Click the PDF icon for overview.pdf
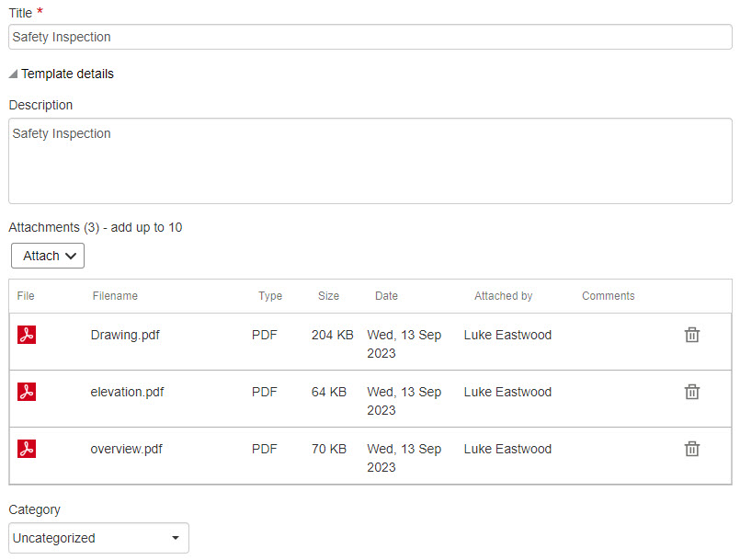The width and height of the screenshot is (740, 560). (27, 449)
